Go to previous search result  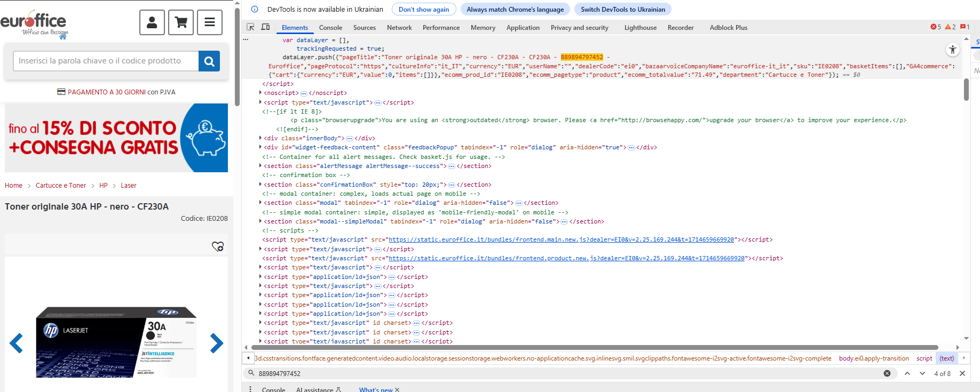[907, 373]
